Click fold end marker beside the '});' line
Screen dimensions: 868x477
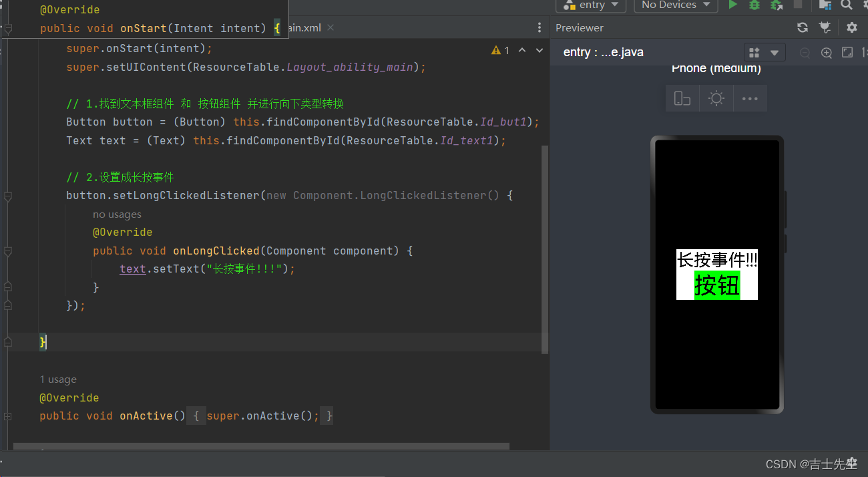[x=8, y=305]
